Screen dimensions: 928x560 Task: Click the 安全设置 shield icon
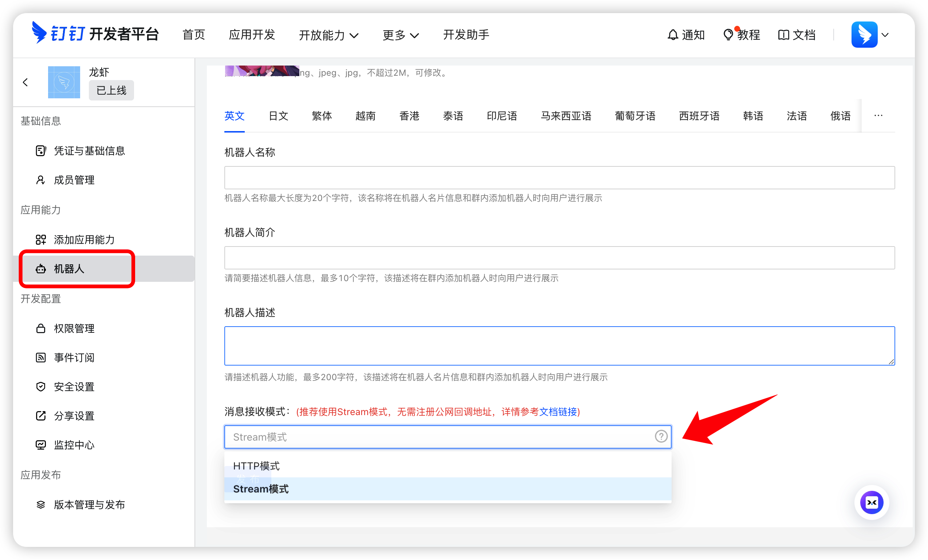pos(41,386)
